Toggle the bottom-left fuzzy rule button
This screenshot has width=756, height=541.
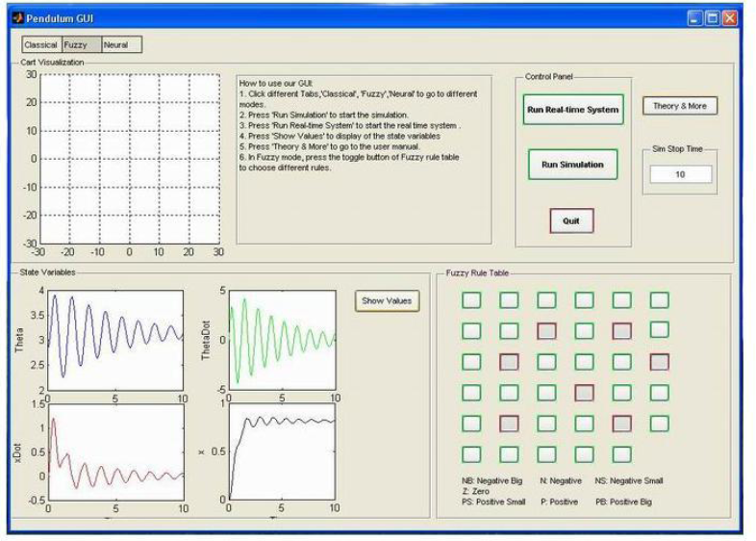pyautogui.click(x=471, y=454)
